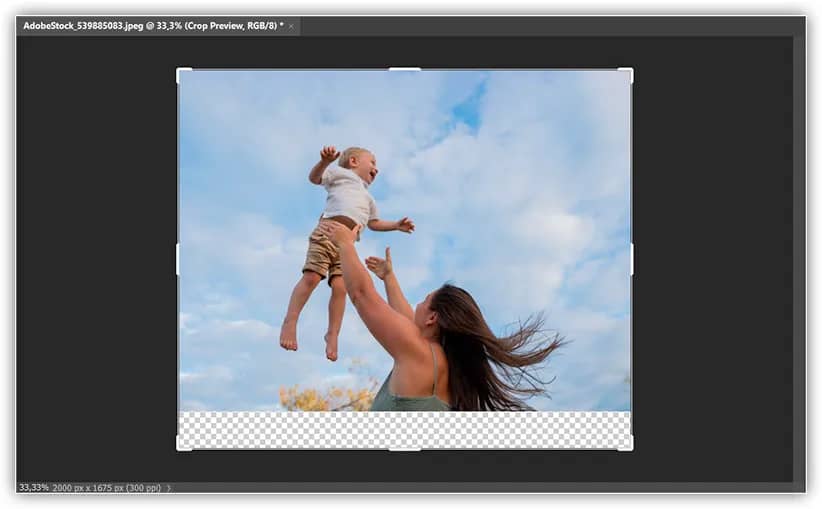Click the top-left crop corner handle

click(x=179, y=71)
